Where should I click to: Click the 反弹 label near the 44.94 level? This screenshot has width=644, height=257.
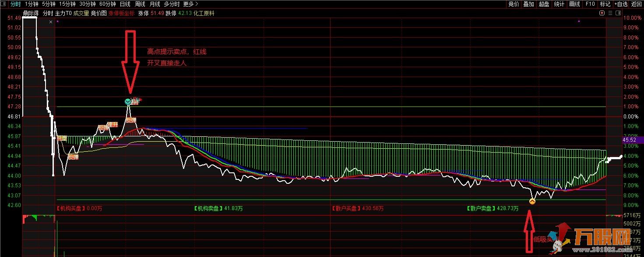[73, 157]
